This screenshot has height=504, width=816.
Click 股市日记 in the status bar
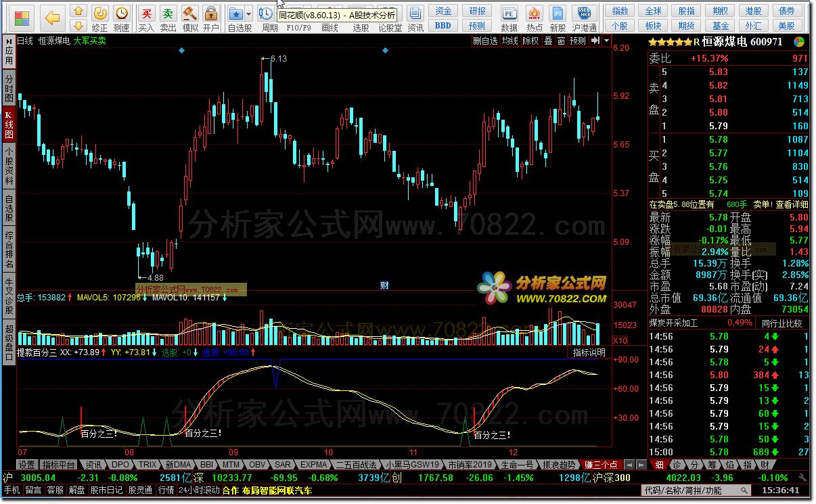(x=107, y=490)
